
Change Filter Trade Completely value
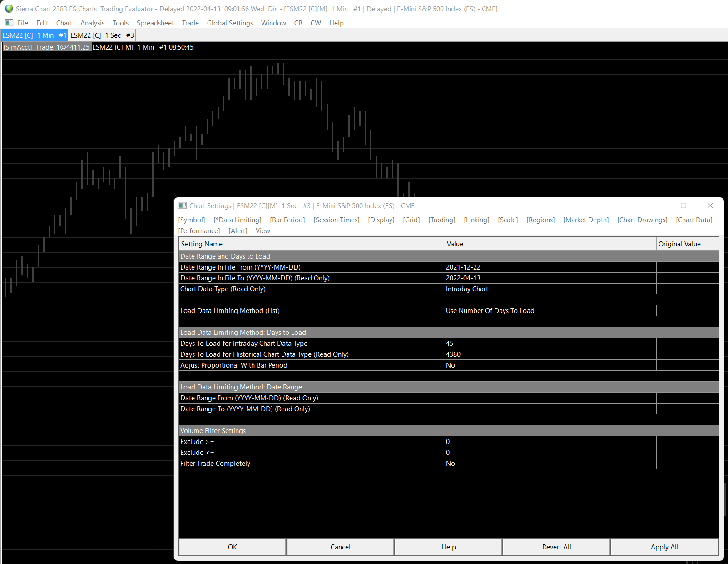click(x=550, y=464)
